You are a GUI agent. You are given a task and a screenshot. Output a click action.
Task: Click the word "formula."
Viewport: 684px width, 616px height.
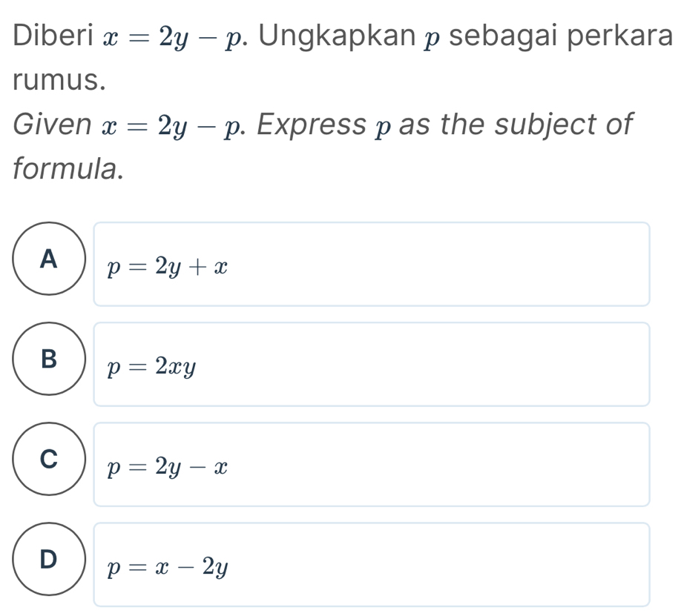pyautogui.click(x=67, y=170)
